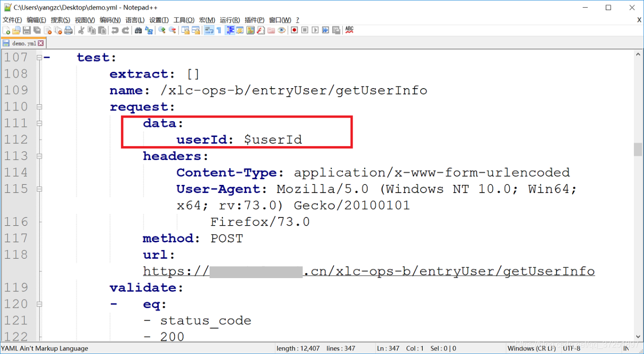The height and width of the screenshot is (354, 644).
Task: Open the 编码(N) menu
Action: [x=110, y=20]
